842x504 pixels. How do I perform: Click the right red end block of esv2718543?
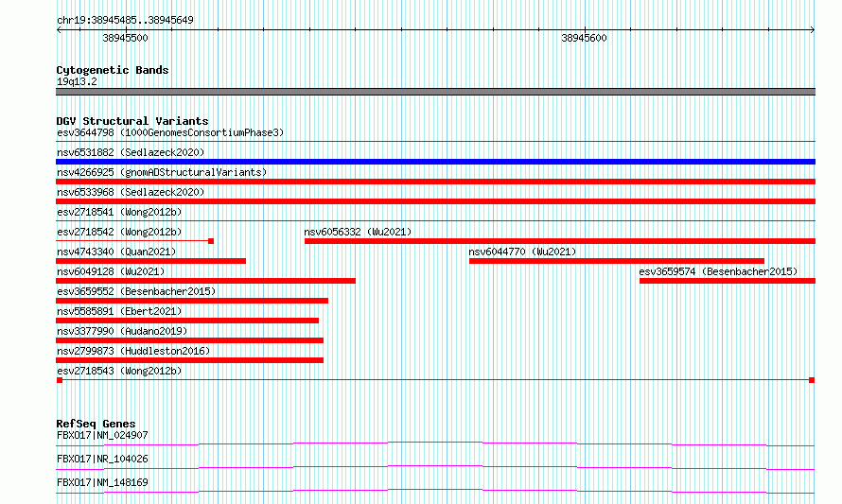coord(812,380)
